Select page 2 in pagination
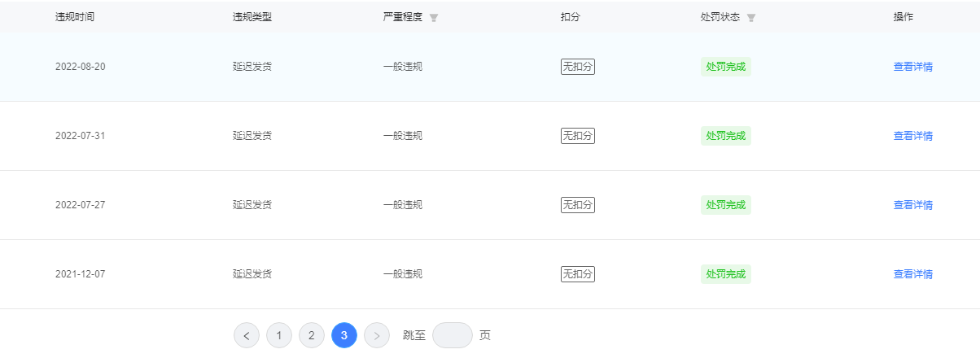 point(312,335)
